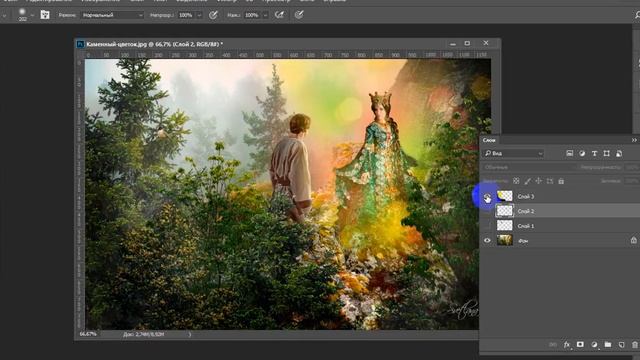Open the layer blend mode dropdown
This screenshot has width=640, height=360.
pos(529,167)
